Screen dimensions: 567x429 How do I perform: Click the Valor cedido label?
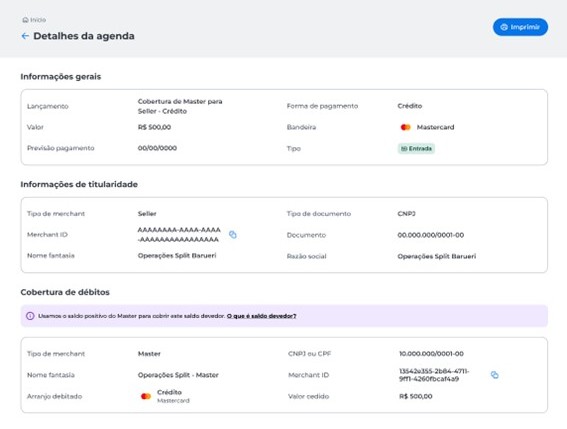(308, 396)
